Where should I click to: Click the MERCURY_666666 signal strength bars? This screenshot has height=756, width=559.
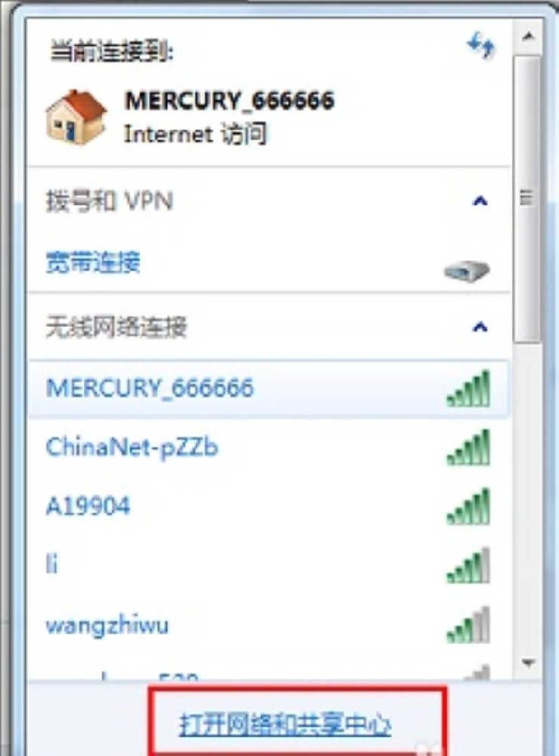point(468,389)
